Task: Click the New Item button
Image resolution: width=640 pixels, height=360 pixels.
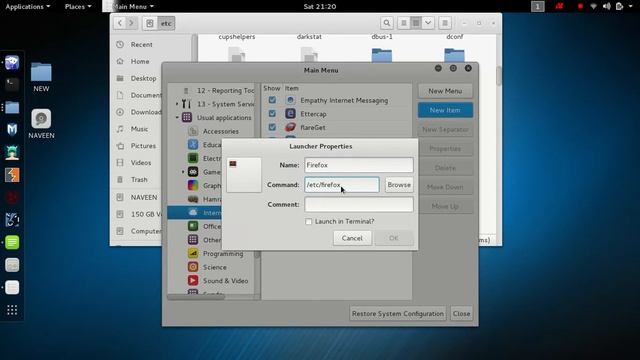Action: [445, 110]
